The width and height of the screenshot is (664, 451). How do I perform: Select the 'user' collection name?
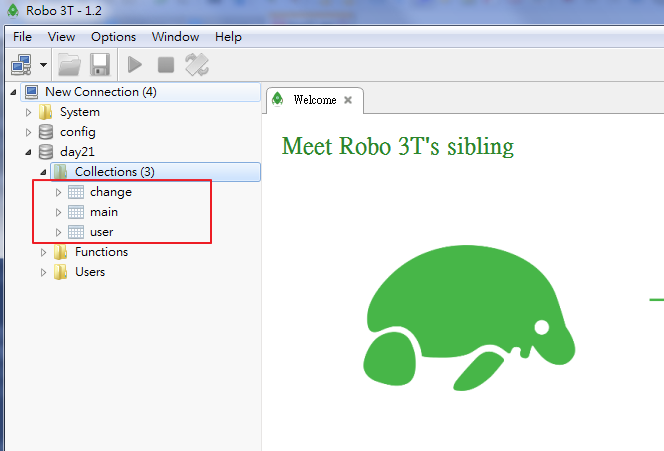[x=102, y=232]
